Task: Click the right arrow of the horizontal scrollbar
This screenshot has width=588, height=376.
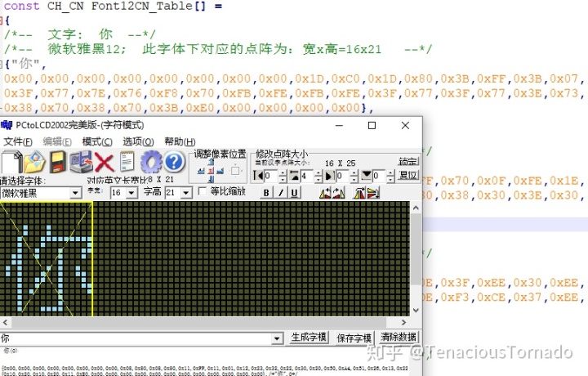Action: tap(404, 322)
